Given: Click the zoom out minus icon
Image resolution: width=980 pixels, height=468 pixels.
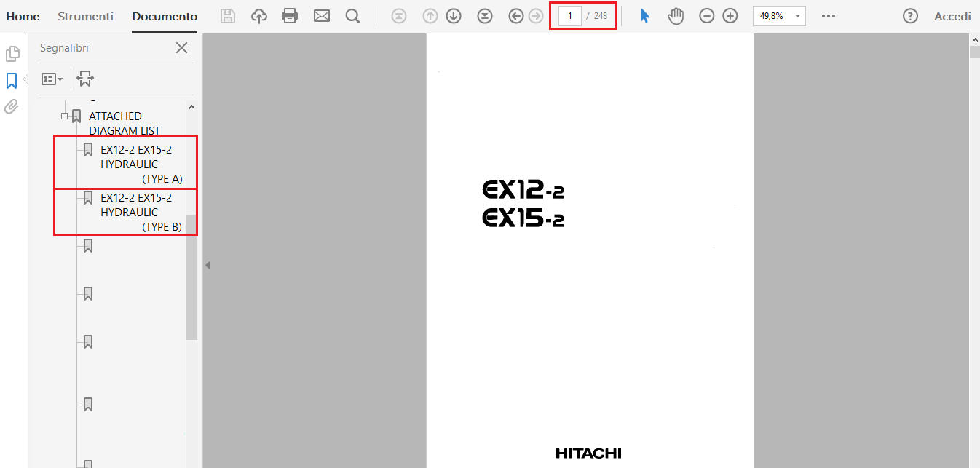Looking at the screenshot, I should [x=706, y=16].
